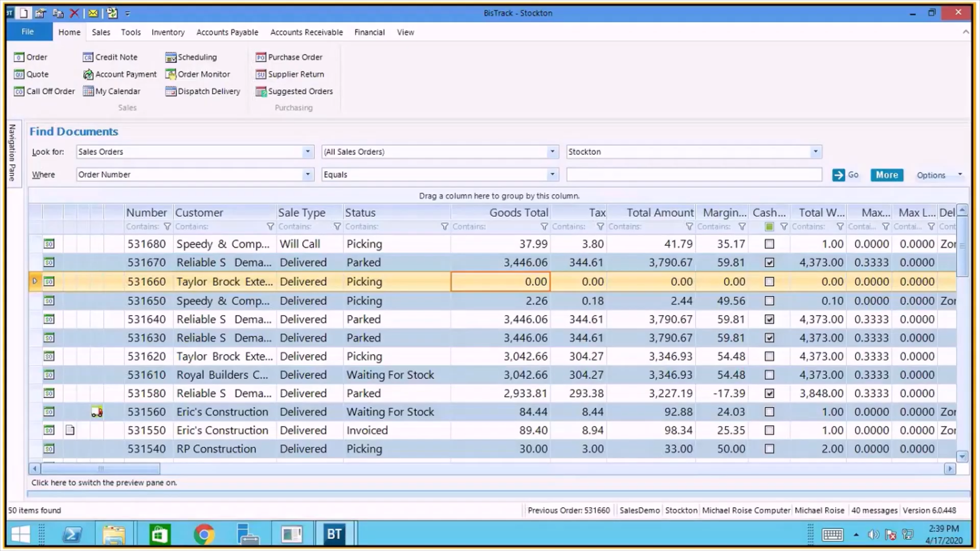Switch to the Accounts Receivable tab
Image resolution: width=980 pixels, height=551 pixels.
coord(306,32)
